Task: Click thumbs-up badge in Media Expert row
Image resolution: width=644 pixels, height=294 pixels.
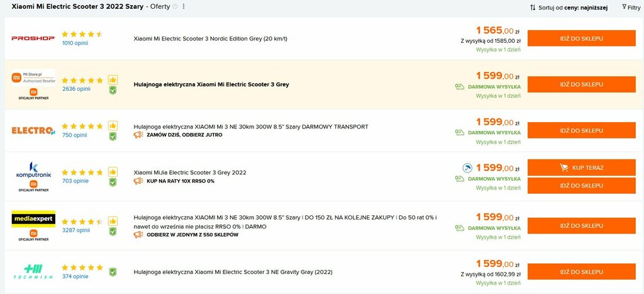Action: coord(113,221)
